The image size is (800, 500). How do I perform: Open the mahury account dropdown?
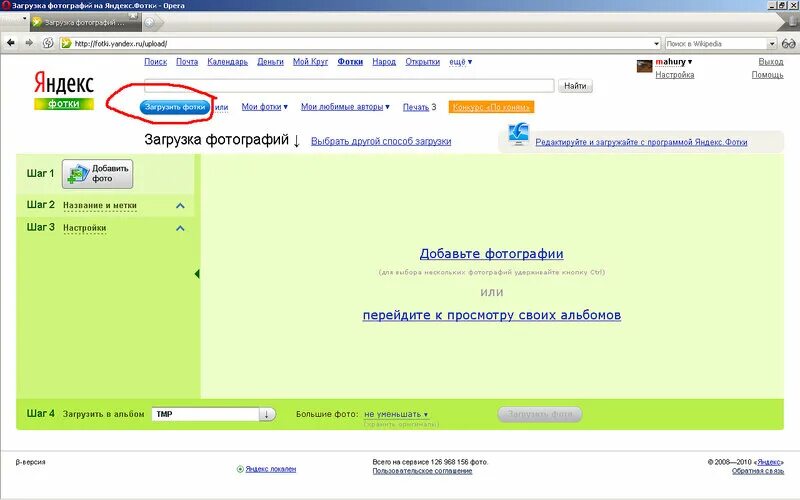pos(690,62)
